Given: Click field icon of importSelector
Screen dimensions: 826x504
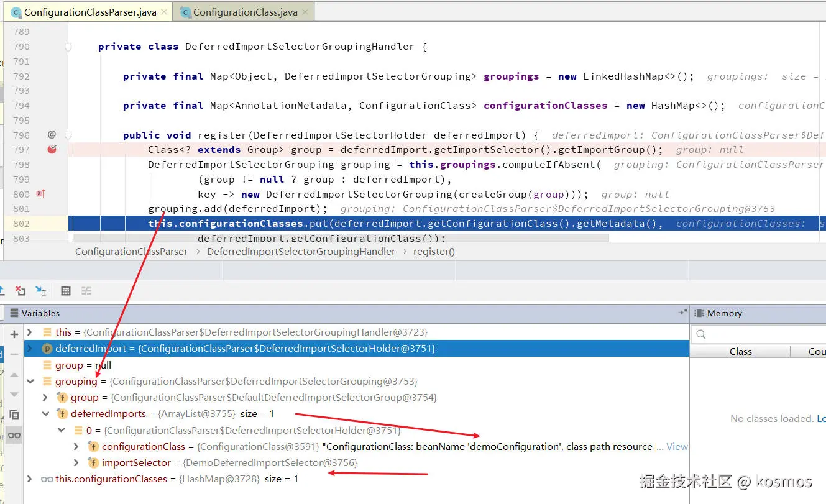Looking at the screenshot, I should [x=93, y=463].
